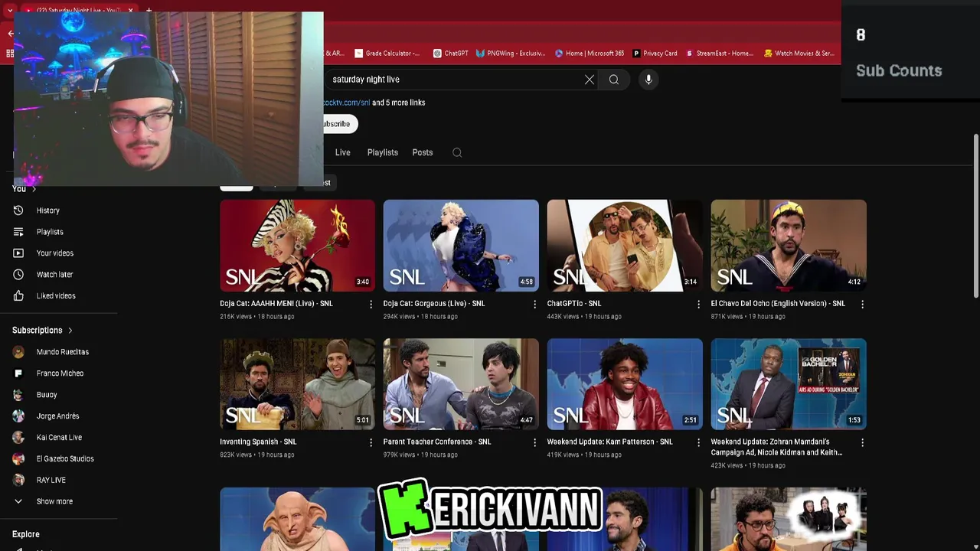The image size is (980, 551).
Task: Open StreamEast bookmark
Action: coord(720,54)
